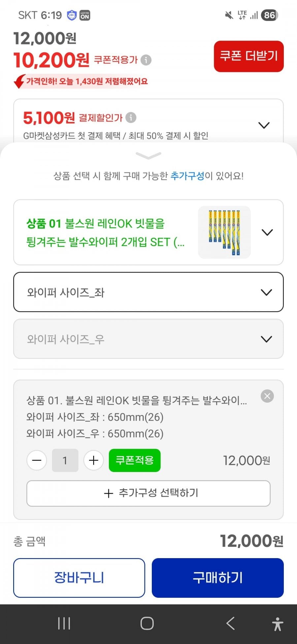Image resolution: width=297 pixels, height=644 pixels.
Task: Tap info icon next to 쿠폰적용가
Action: [146, 60]
